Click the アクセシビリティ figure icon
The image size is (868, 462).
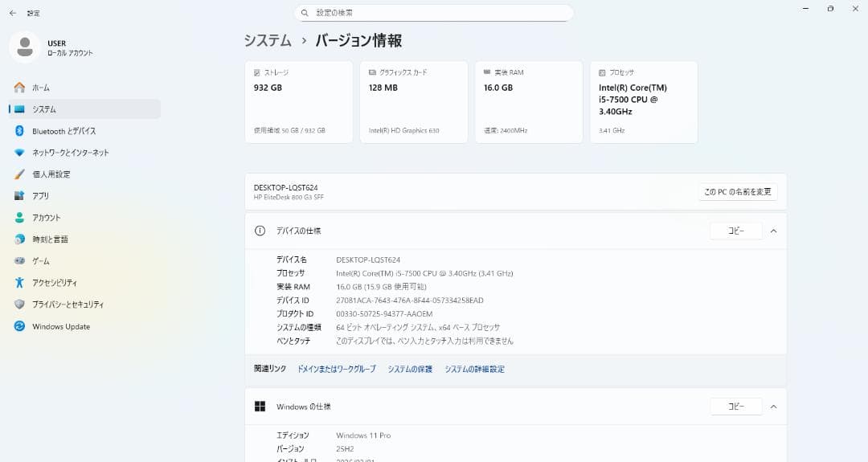(19, 283)
